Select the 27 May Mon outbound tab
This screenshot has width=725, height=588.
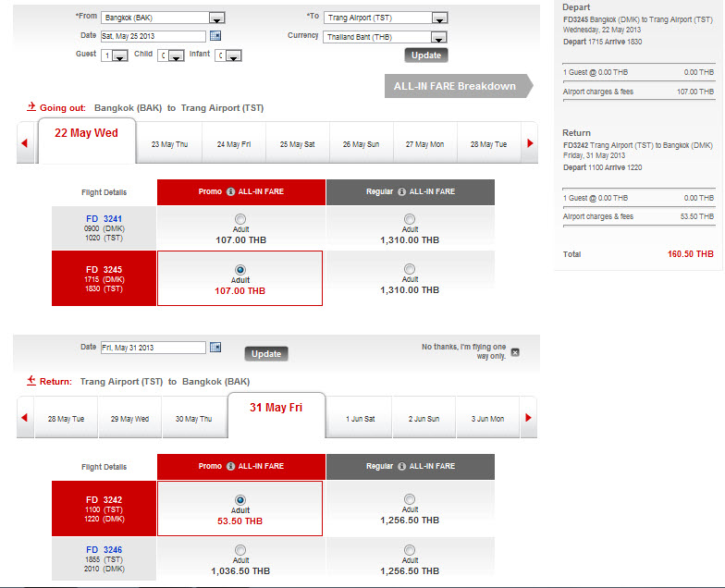pos(425,143)
